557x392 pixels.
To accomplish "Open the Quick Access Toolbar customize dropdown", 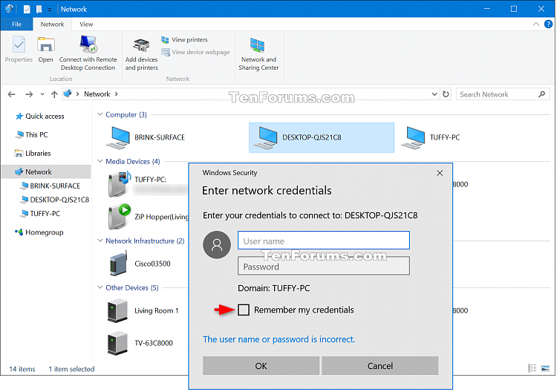I will [49, 9].
